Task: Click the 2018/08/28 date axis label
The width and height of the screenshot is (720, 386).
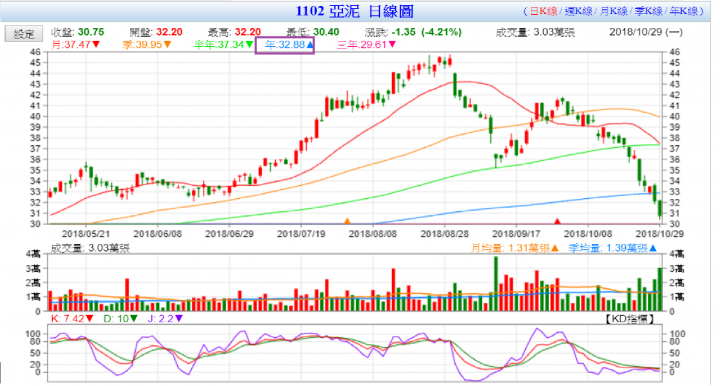Action: tap(444, 234)
